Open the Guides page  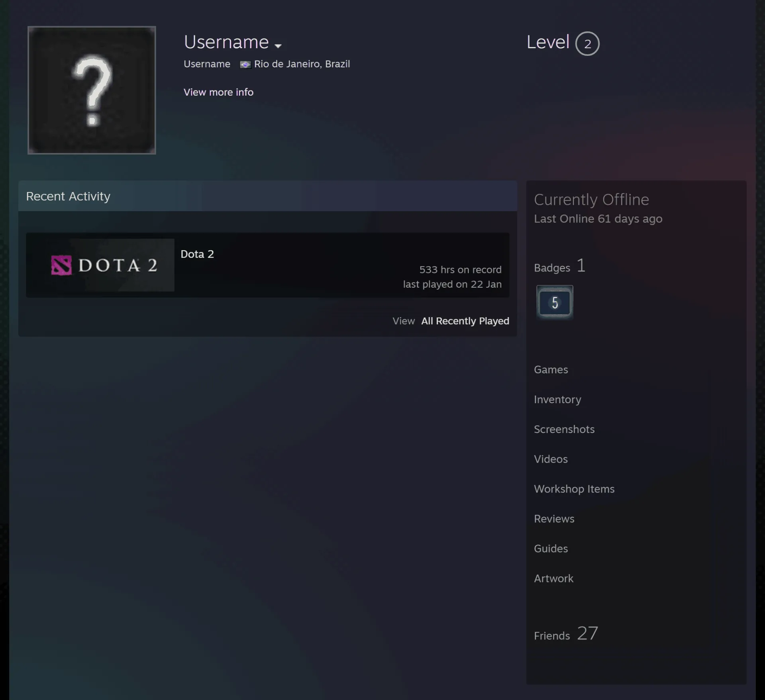551,549
